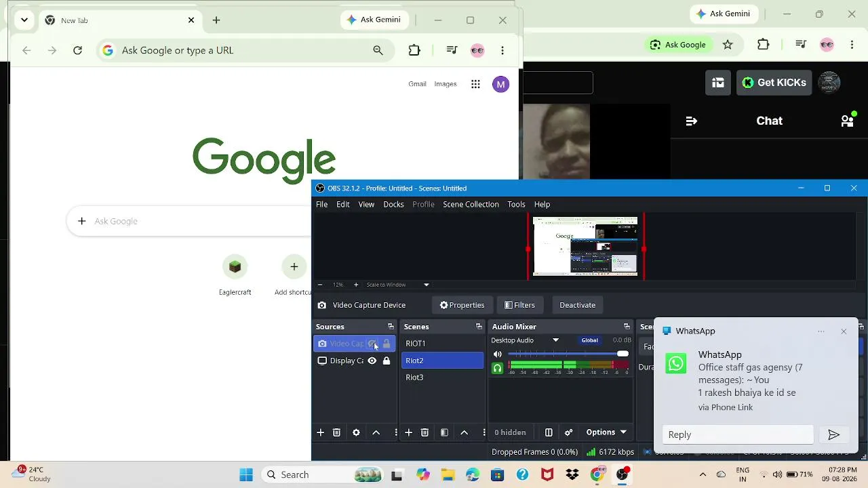
Task: Open Sources panel more options dots
Action: coord(396,432)
